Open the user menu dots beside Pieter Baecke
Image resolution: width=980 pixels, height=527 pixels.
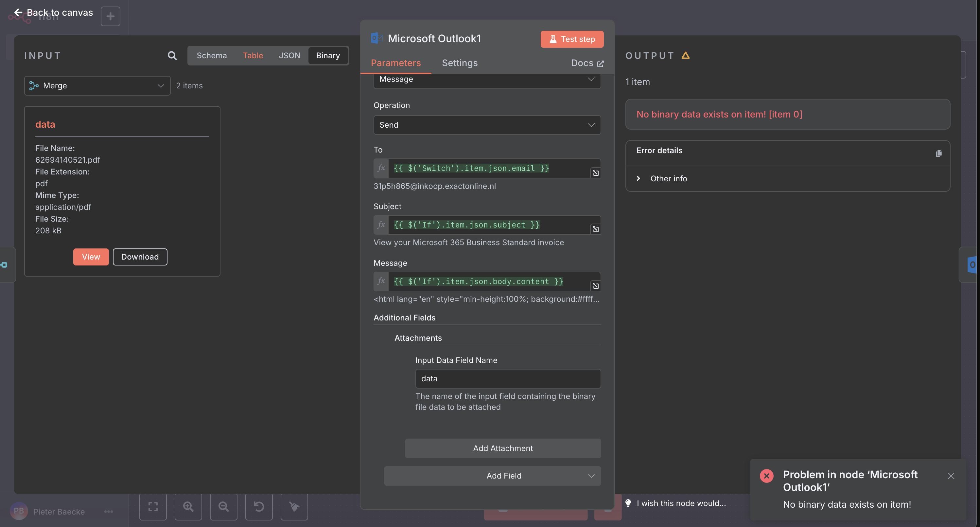108,512
